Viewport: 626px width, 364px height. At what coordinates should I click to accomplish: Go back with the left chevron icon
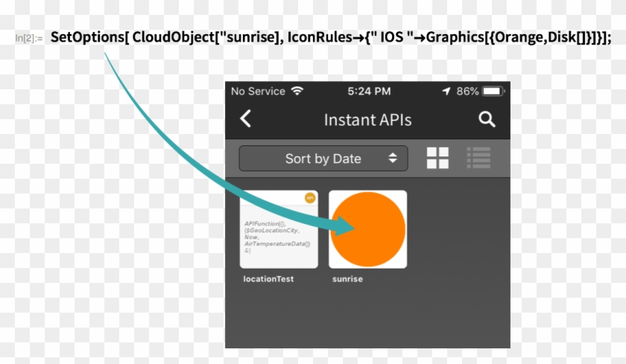coord(245,119)
